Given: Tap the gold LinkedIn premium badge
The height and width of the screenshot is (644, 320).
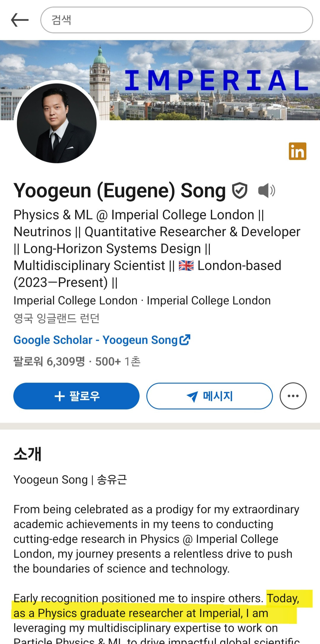Looking at the screenshot, I should tap(297, 151).
